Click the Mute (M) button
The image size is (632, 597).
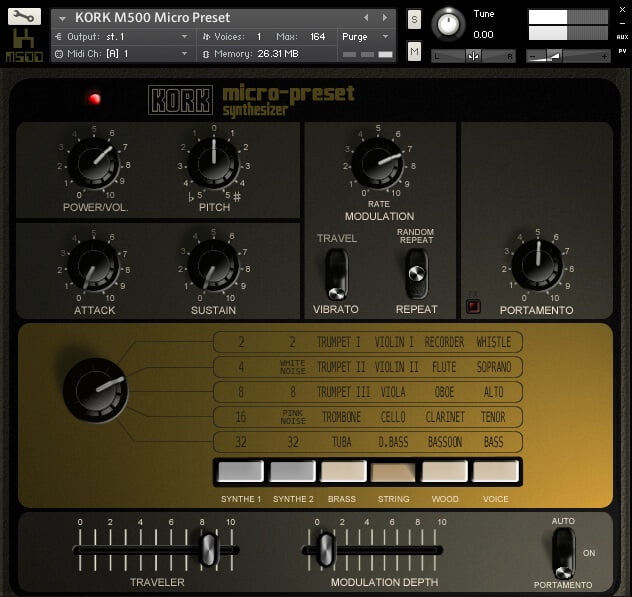click(414, 51)
